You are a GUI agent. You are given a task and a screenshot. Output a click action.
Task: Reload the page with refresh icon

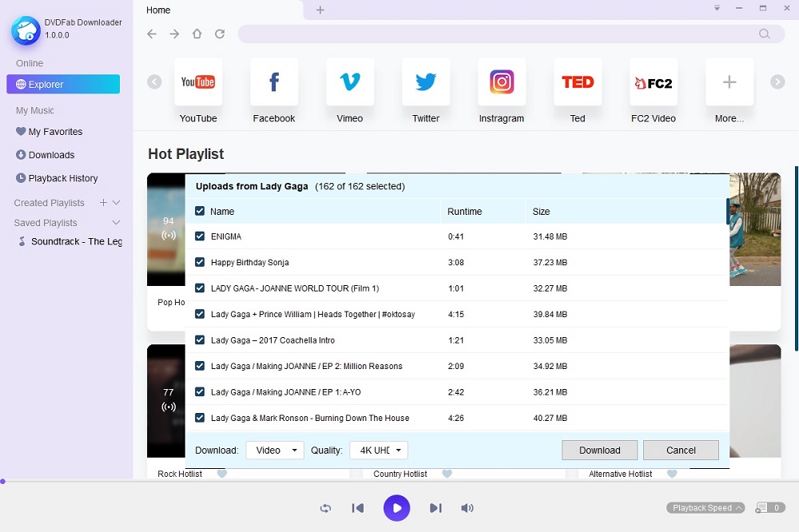point(220,34)
